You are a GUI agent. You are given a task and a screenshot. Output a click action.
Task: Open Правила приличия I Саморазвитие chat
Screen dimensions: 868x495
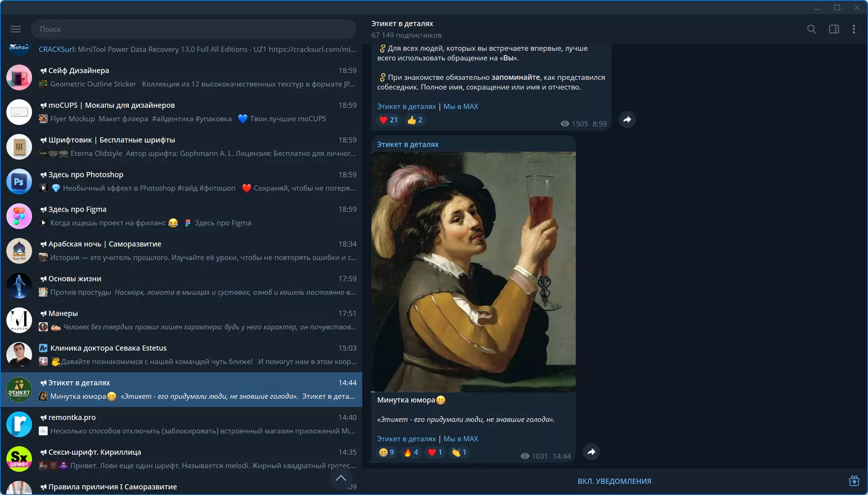click(181, 486)
